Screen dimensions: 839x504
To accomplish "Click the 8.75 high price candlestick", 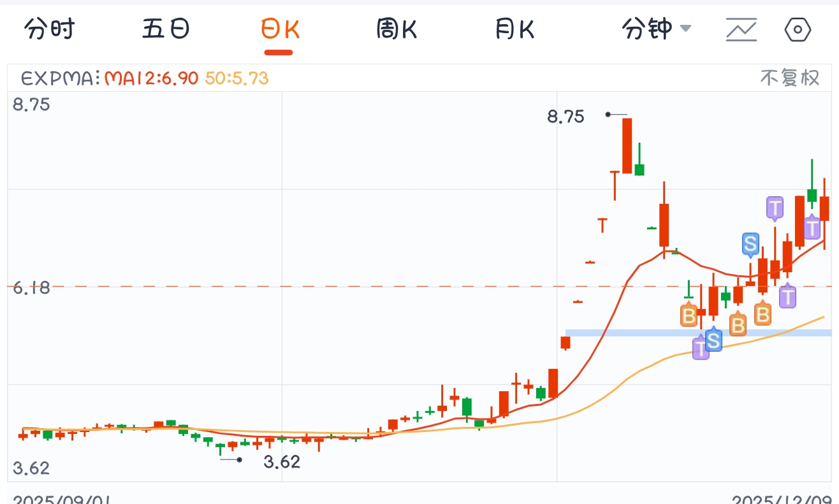I will point(627,145).
